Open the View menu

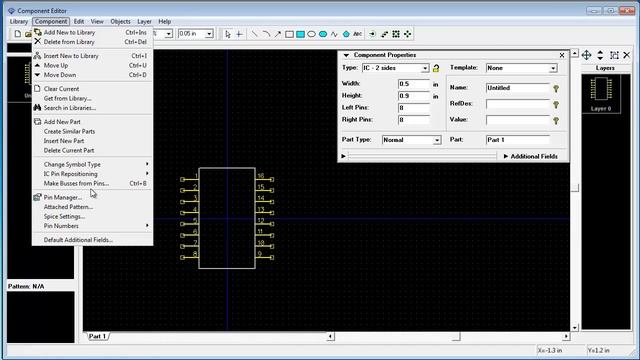click(x=97, y=21)
